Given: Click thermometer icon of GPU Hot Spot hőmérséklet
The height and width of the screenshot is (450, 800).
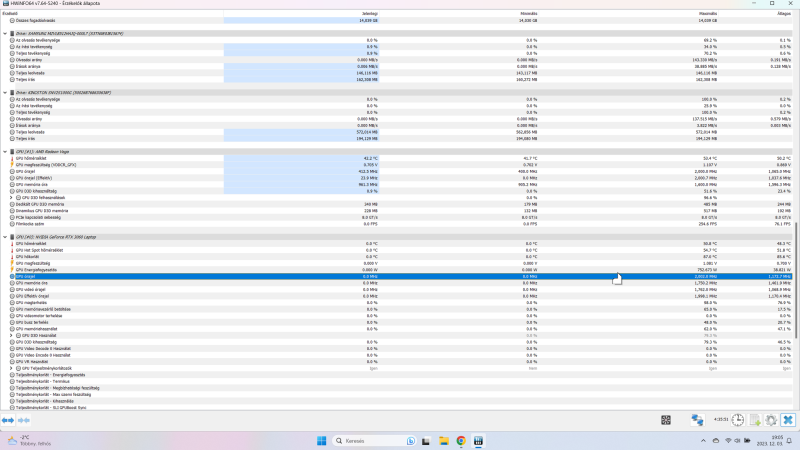Looking at the screenshot, I should point(12,250).
